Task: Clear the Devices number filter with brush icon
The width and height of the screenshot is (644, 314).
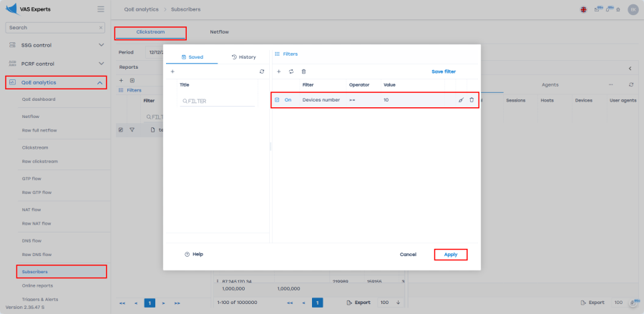Action: (461, 100)
